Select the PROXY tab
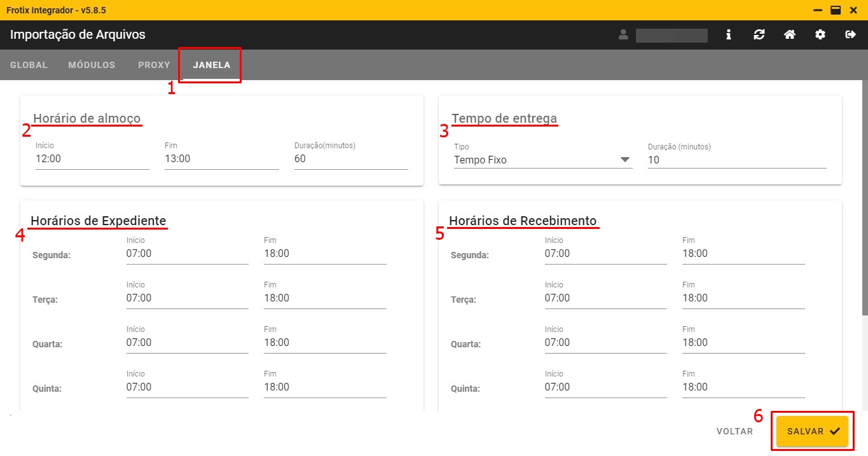 [154, 65]
